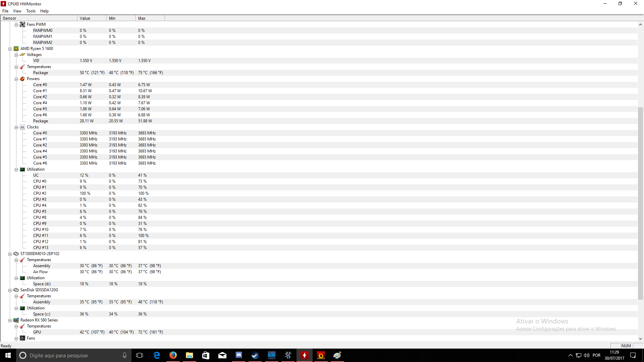Screen dimensions: 644x362
Task: Open the Windows Start menu
Action: click(x=8, y=355)
